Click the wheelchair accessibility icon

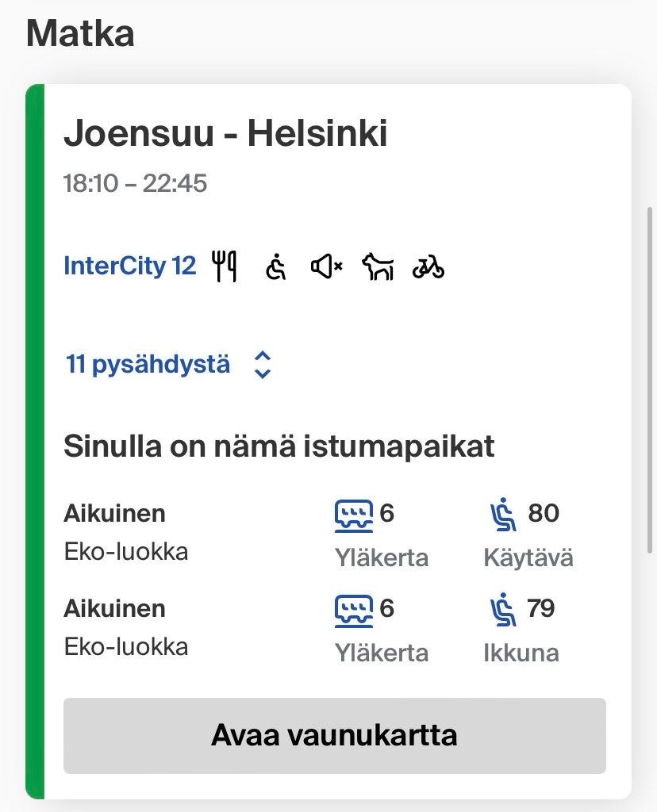275,266
